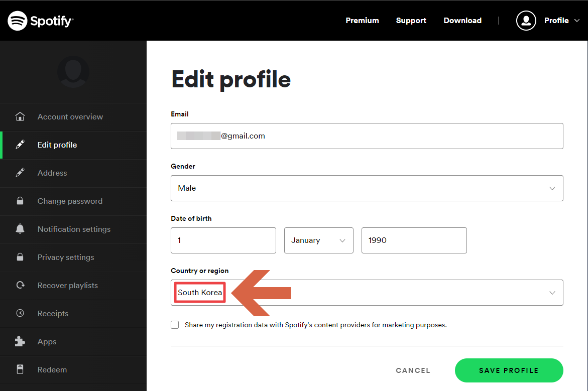Click the Edit profile heading
Viewport: 588px width, 391px height.
[231, 80]
